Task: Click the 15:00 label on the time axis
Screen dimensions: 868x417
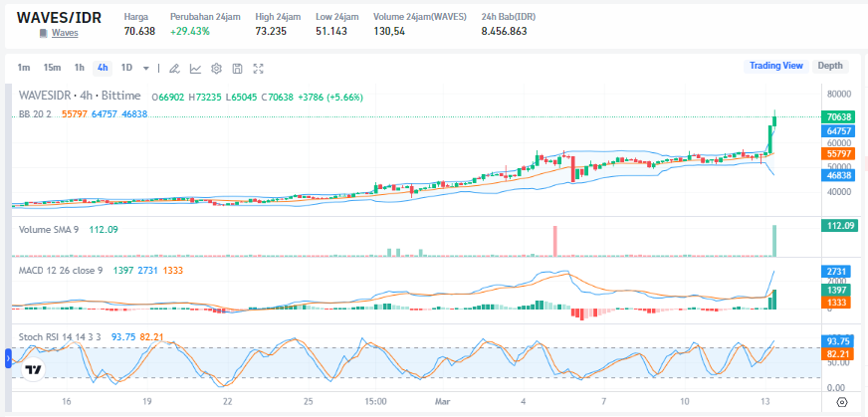Action: click(x=375, y=401)
